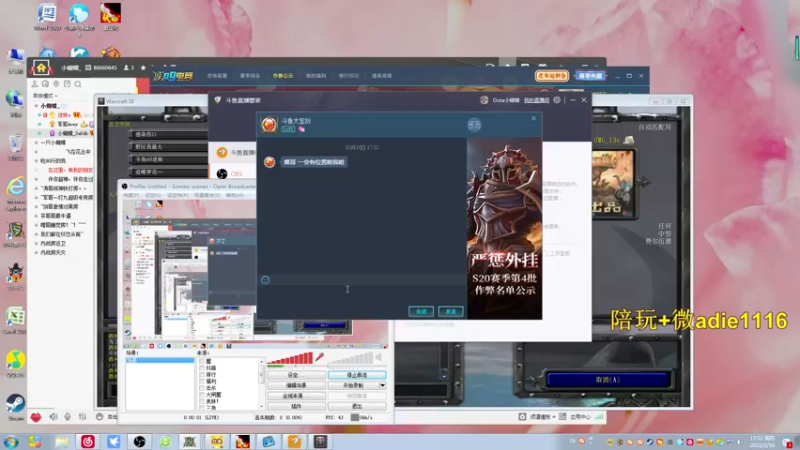Click the signal strength icon in YY bottom bar

(x=599, y=417)
